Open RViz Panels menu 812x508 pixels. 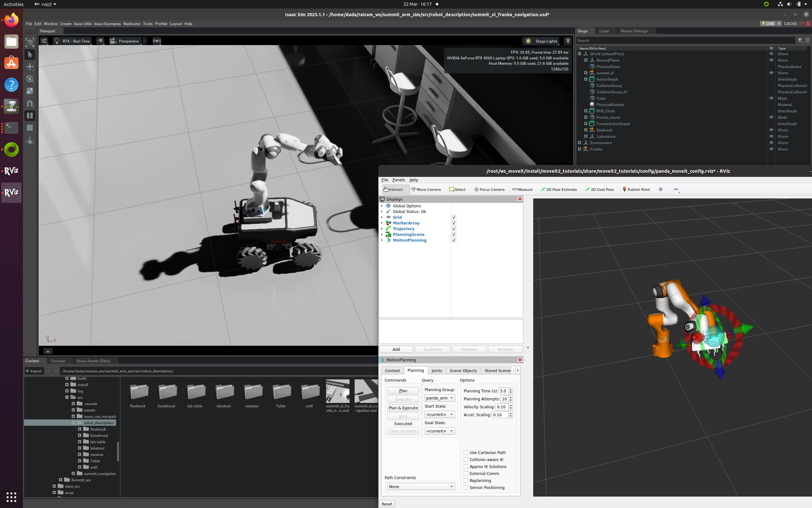[x=399, y=180]
